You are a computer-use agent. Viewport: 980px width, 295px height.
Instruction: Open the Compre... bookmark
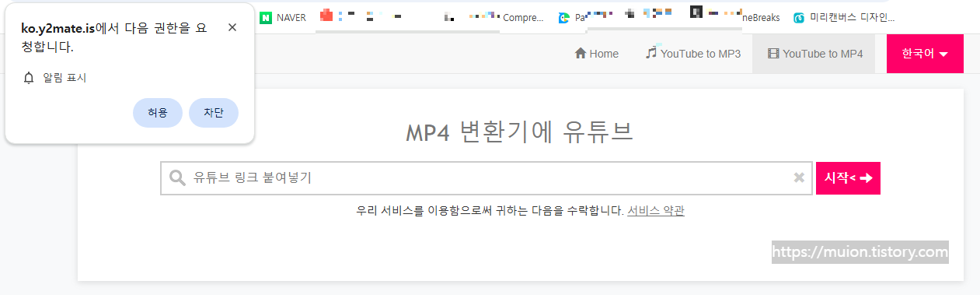[x=523, y=17]
